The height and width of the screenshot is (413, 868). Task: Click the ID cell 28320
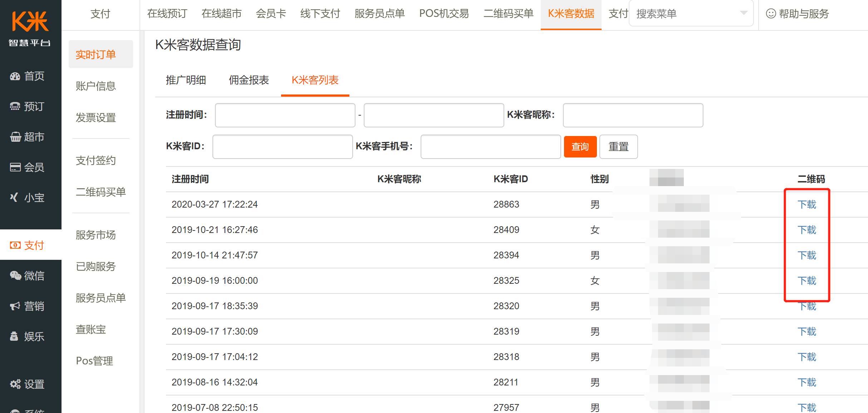506,306
